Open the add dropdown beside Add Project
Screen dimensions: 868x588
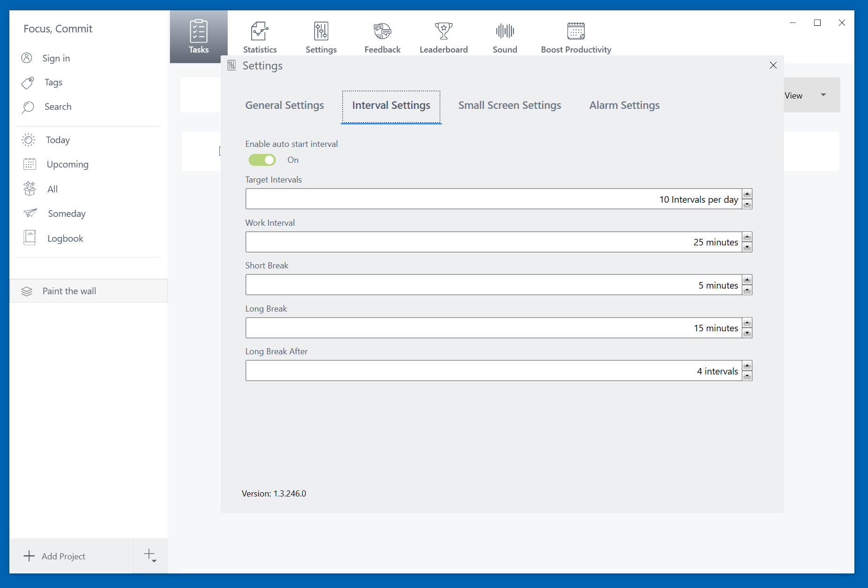point(150,556)
